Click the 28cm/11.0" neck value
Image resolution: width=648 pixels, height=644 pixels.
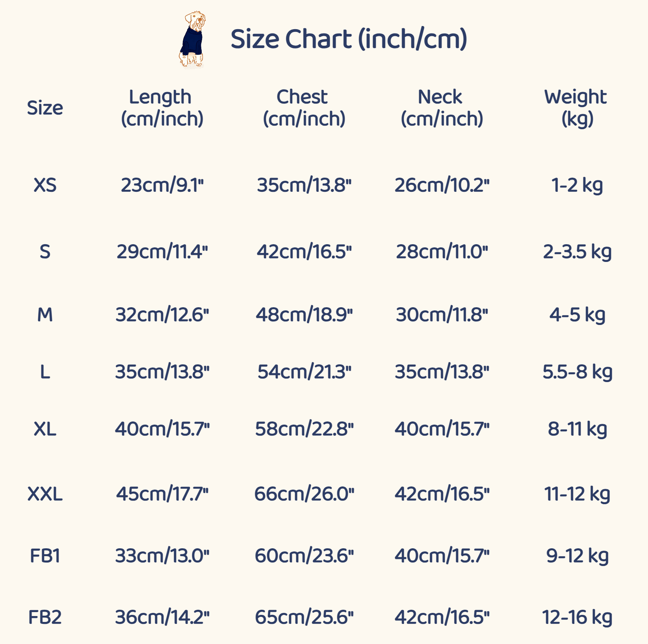point(442,252)
